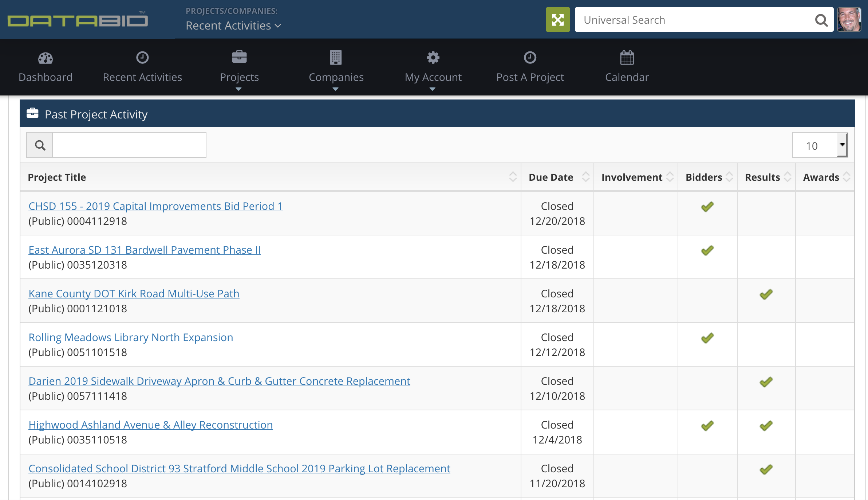Sort by Results column
The width and height of the screenshot is (868, 500).
tap(766, 177)
